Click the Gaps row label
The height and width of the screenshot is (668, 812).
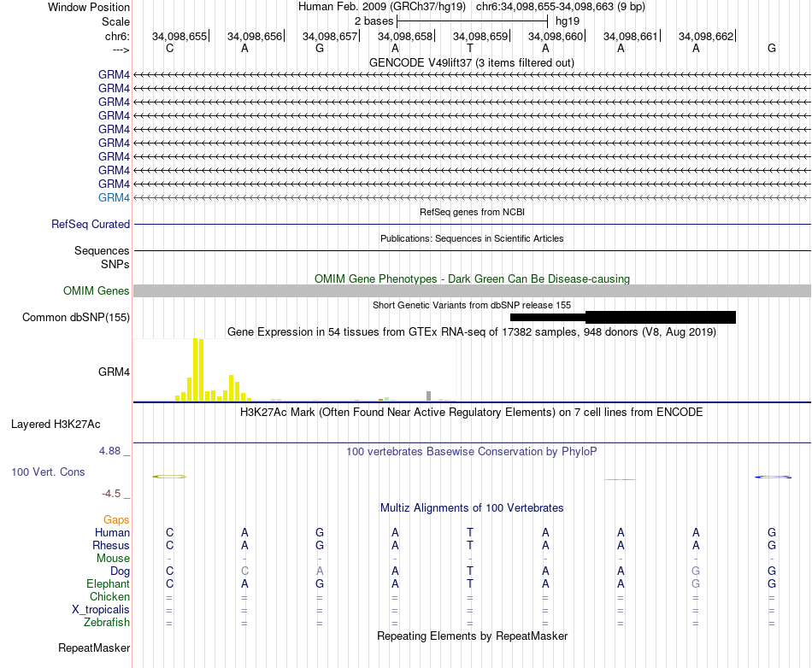[116, 520]
